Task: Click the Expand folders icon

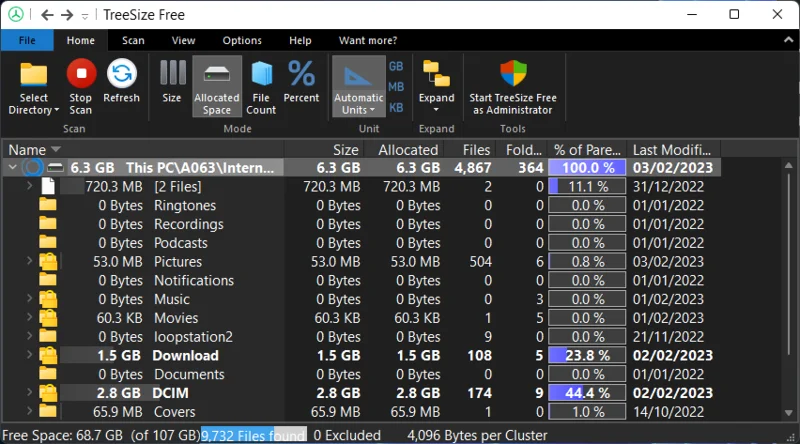Action: pos(436,74)
